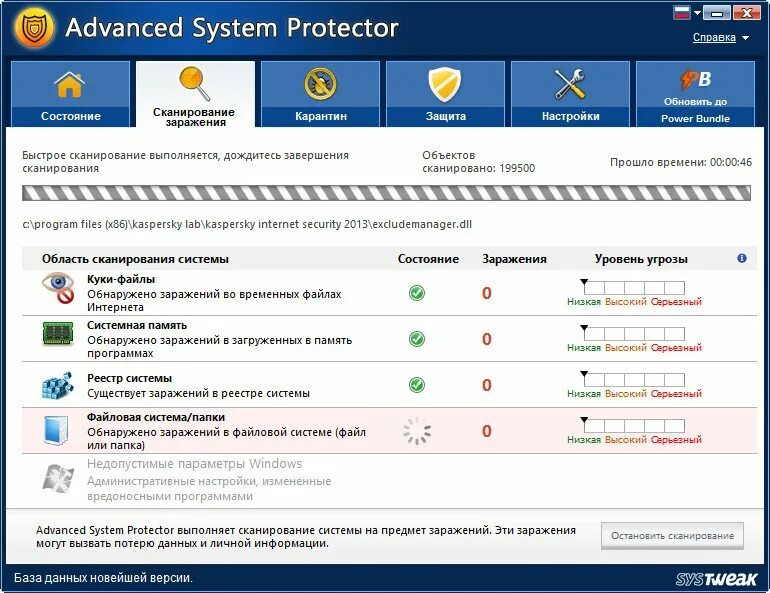Click the infection count for Куки-файлы
Viewport: 770px width, 593px height.
(487, 293)
